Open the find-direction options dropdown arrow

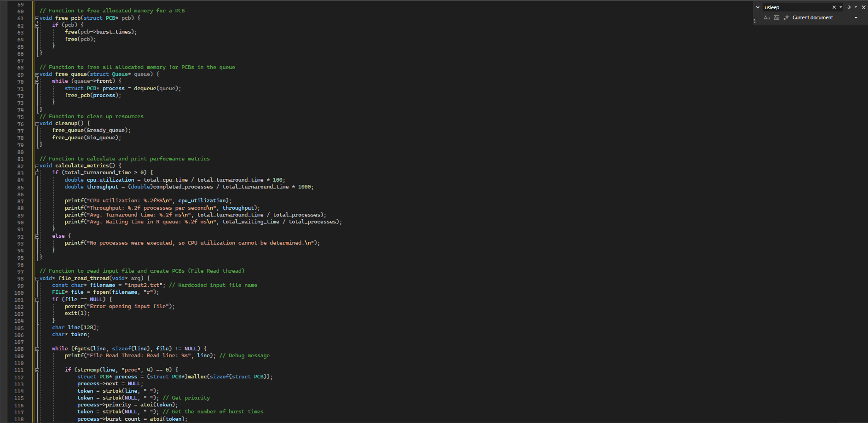point(856,7)
